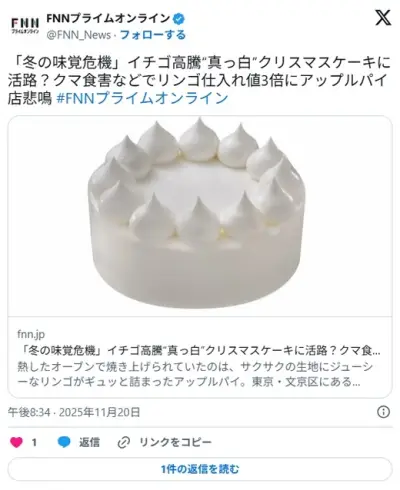Click the chain link copy icon

point(124,443)
